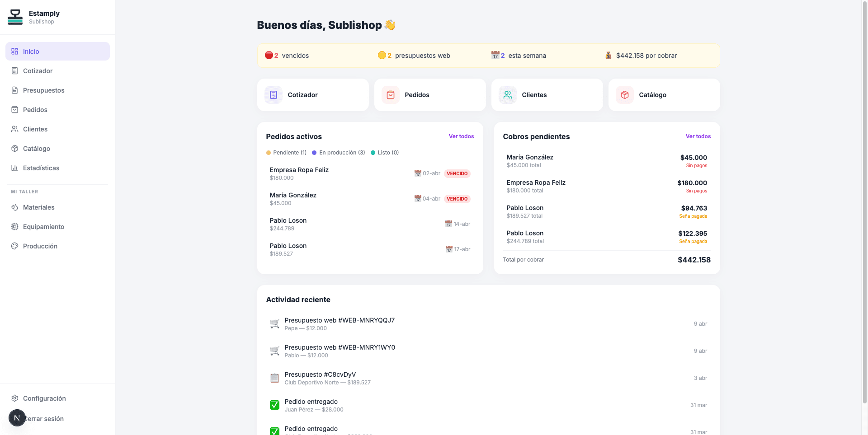
Task: Toggle the Listo (0) status filter
Action: click(385, 153)
